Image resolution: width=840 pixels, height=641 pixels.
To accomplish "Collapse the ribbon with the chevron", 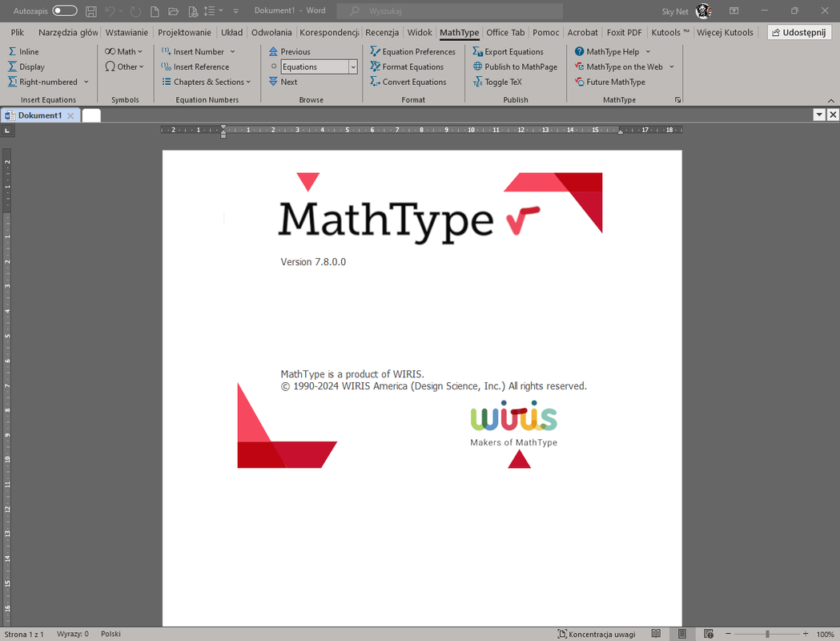I will 831,100.
